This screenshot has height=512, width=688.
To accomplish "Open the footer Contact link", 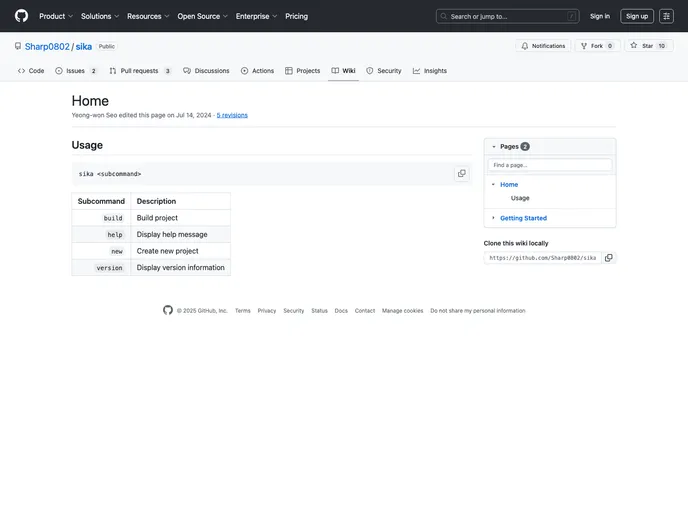I will [365, 311].
